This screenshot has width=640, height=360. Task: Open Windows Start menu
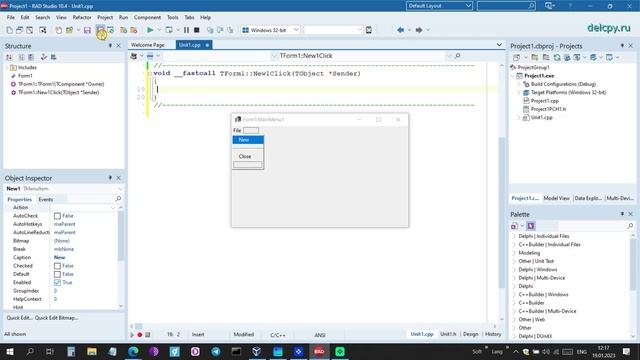click(9, 351)
